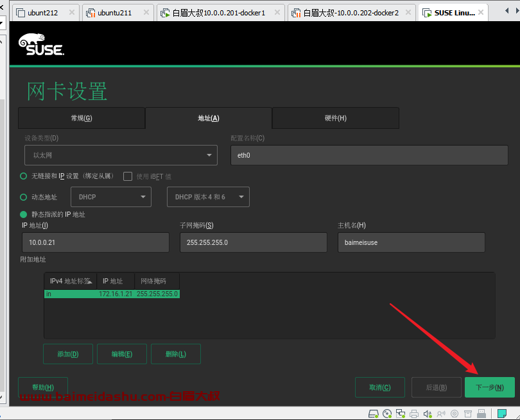
Task: Click the hard disk device status icon
Action: pyautogui.click(x=374, y=414)
